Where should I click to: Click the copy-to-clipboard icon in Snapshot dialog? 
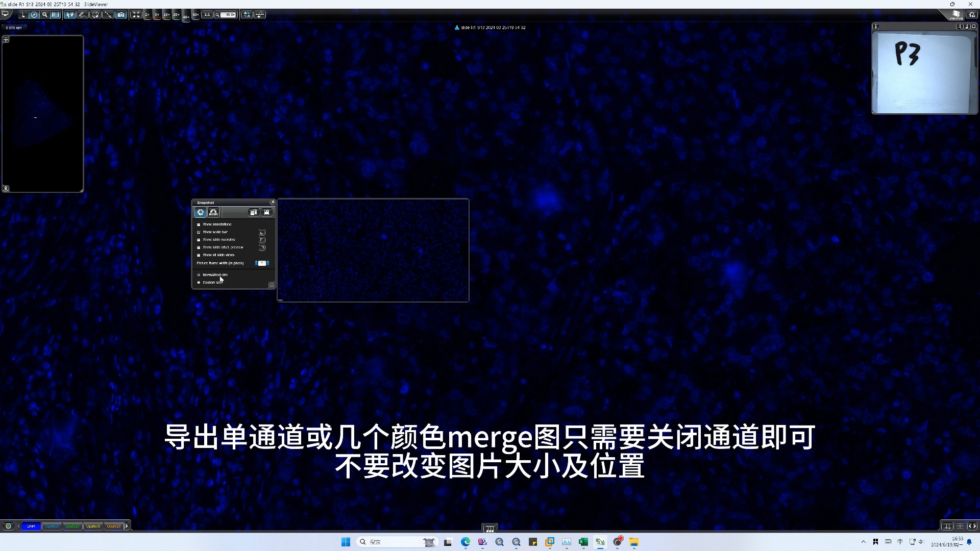click(x=254, y=212)
